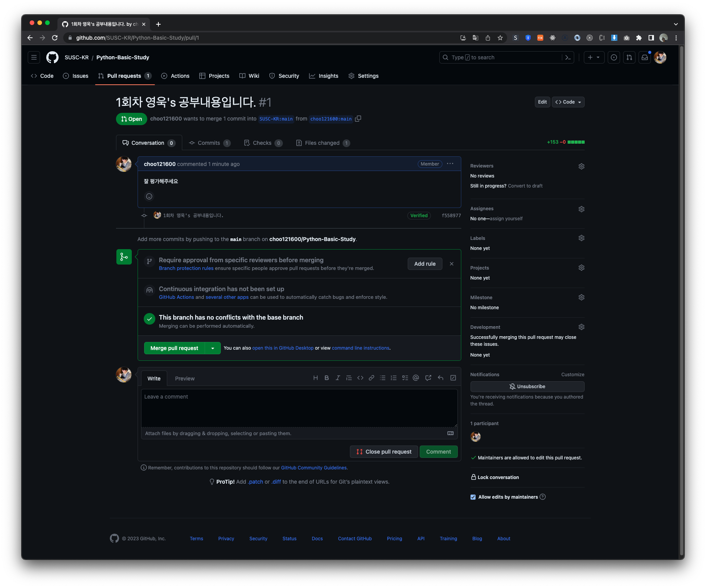Open the create new dropdown in header
Viewport: 706px width, 588px height.
tap(593, 57)
